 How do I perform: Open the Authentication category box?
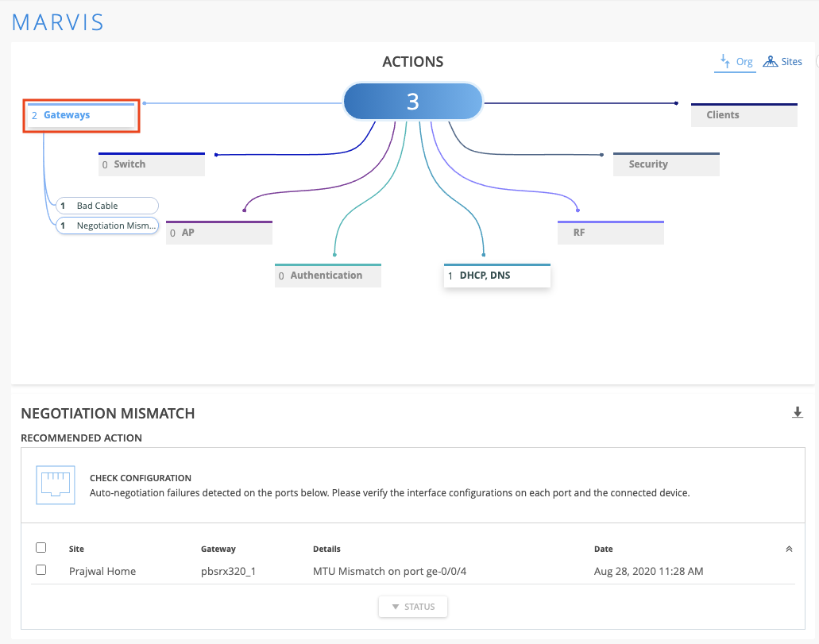(x=327, y=276)
